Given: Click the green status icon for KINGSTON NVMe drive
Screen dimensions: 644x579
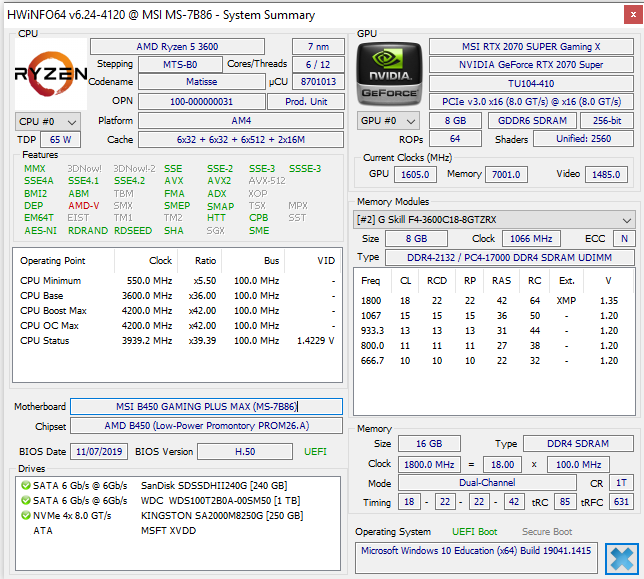Looking at the screenshot, I should (25, 515).
